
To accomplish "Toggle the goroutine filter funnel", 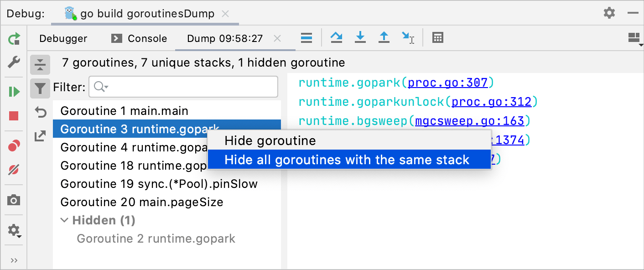I will click(40, 88).
